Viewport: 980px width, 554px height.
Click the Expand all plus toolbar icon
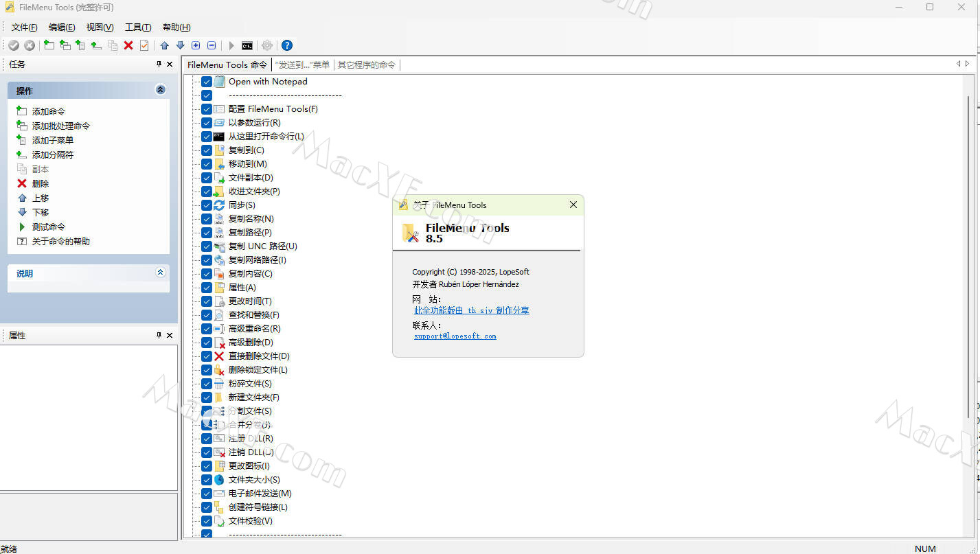point(196,45)
